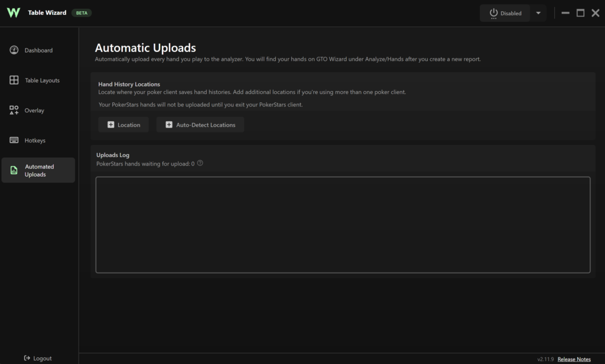Open the Table Layouts menu item

click(38, 80)
